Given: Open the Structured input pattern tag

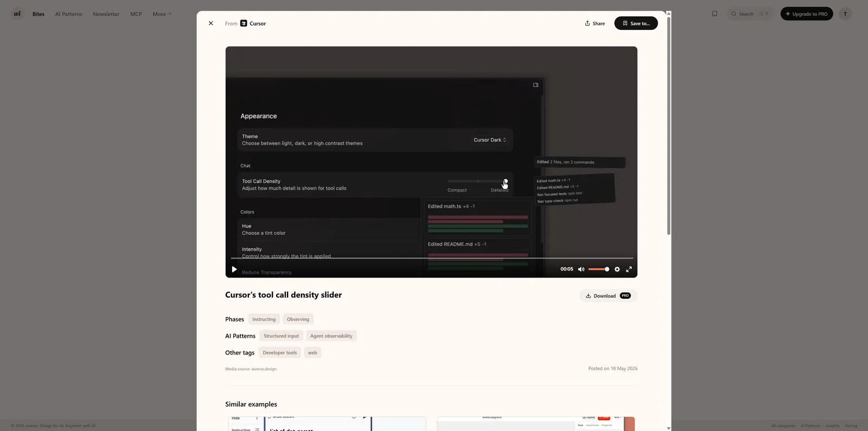Looking at the screenshot, I should tap(281, 336).
